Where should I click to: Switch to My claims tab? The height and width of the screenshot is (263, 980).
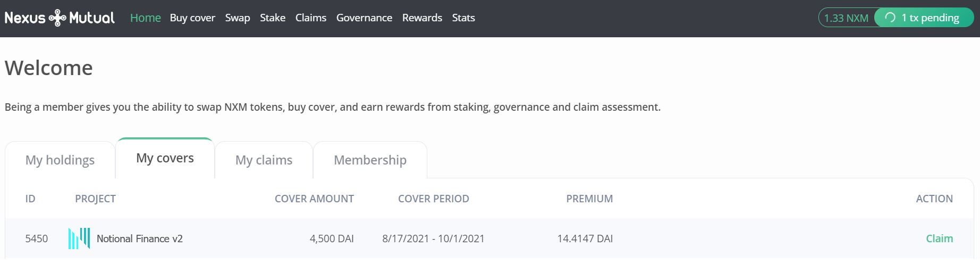[264, 160]
